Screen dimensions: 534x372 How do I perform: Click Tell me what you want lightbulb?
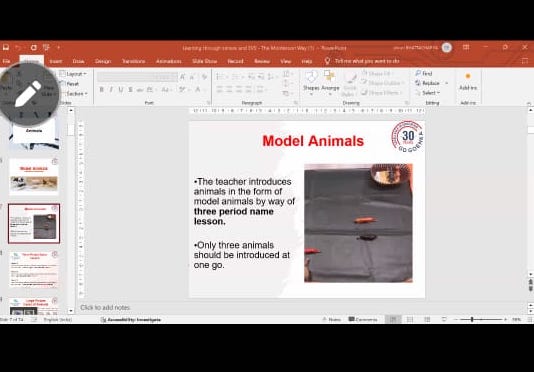[x=327, y=61]
